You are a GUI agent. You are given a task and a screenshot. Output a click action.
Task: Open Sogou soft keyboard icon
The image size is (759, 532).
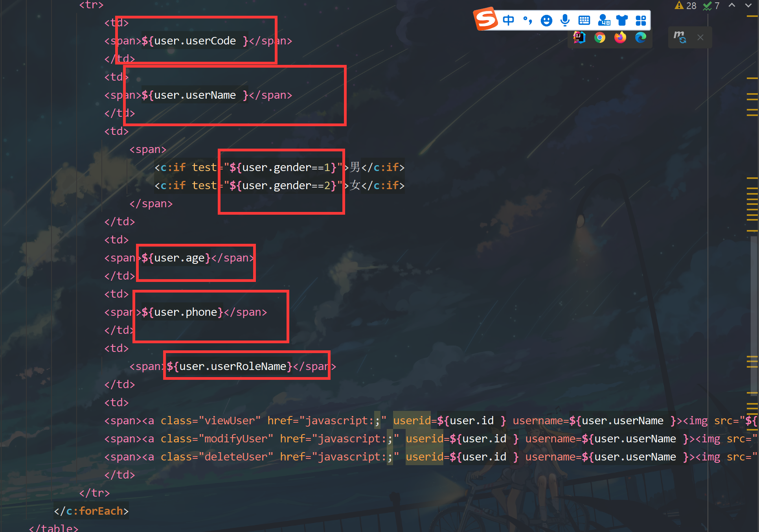[x=584, y=20]
